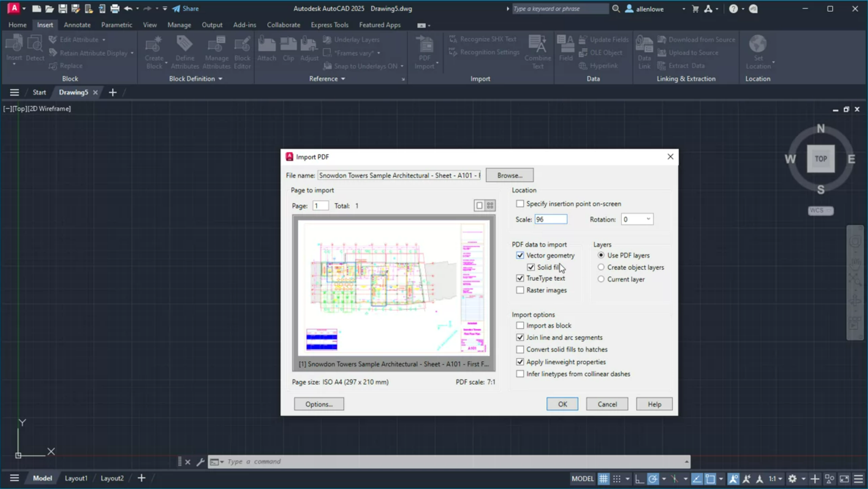Image resolution: width=868 pixels, height=489 pixels.
Task: Open the Annotate ribbon tab
Action: click(x=77, y=25)
